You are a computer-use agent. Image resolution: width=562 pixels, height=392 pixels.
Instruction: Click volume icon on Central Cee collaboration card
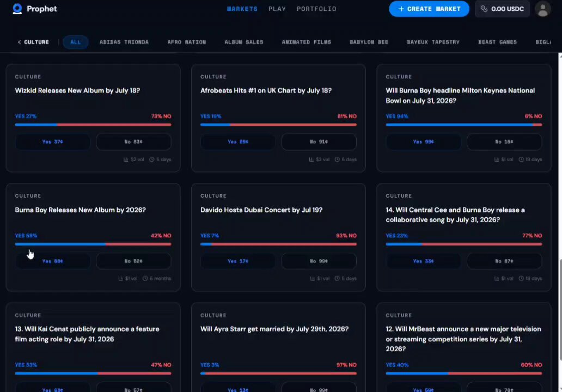point(497,278)
